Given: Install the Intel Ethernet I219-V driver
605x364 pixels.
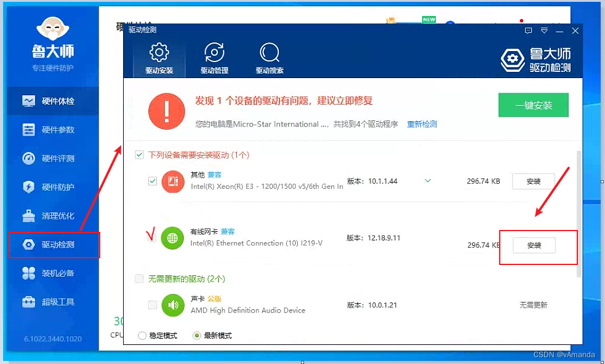Looking at the screenshot, I should click(x=534, y=245).
